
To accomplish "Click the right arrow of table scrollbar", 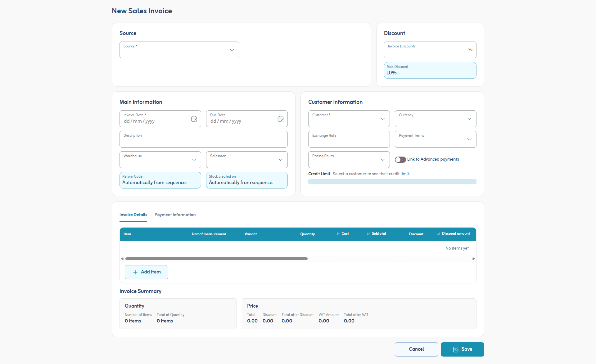I will [474, 259].
